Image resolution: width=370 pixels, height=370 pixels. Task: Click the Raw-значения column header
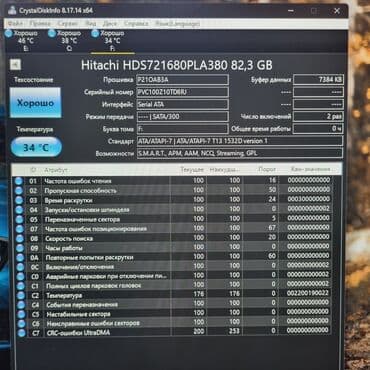pyautogui.click(x=310, y=169)
